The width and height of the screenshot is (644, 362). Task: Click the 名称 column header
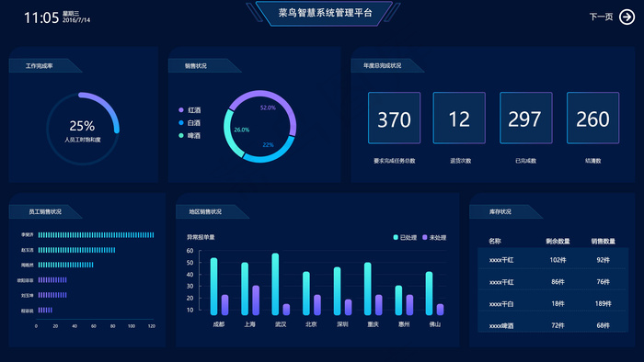click(495, 241)
